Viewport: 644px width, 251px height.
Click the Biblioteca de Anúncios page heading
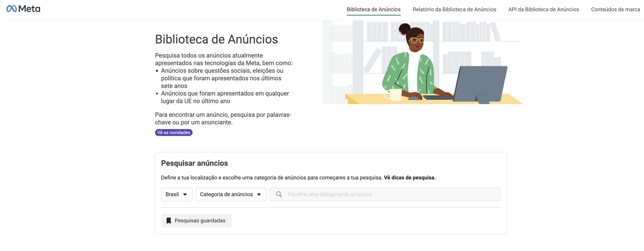pos(216,39)
